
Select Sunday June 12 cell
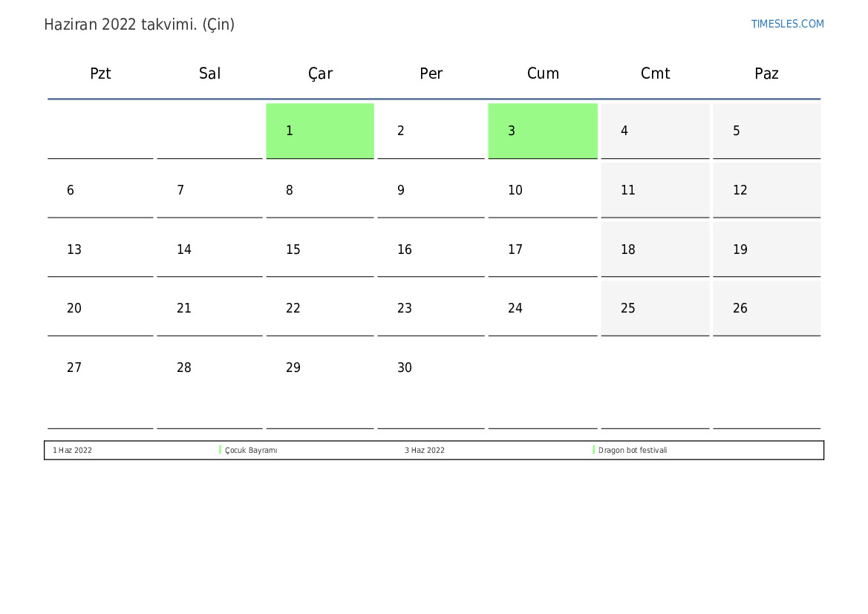click(766, 190)
